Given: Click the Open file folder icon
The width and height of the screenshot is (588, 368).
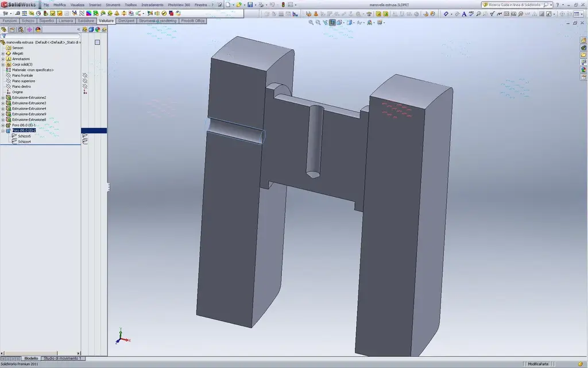Looking at the screenshot, I should pyautogui.click(x=239, y=5).
